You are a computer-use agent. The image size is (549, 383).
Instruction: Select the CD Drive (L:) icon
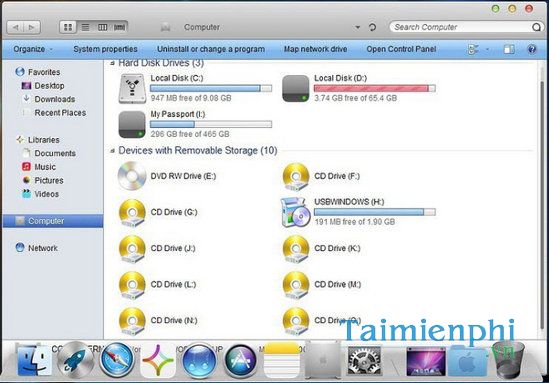point(132,285)
